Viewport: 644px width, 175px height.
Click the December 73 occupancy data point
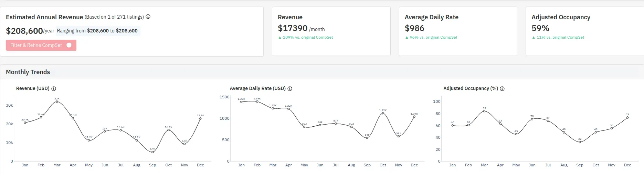pyautogui.click(x=627, y=117)
